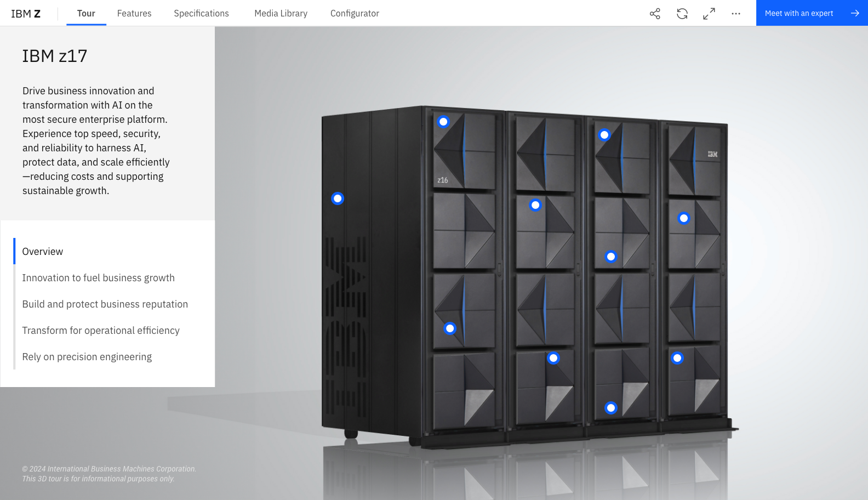Click the reset/refresh view icon
Viewport: 868px width, 500px height.
(x=682, y=14)
